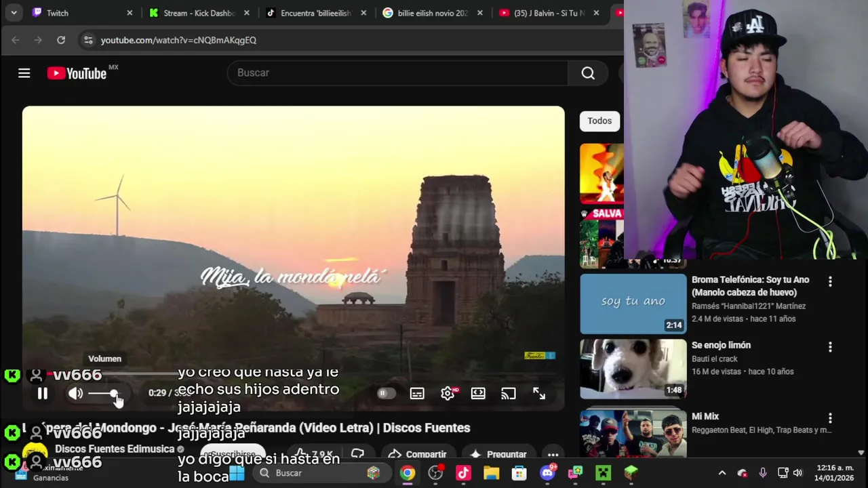Click the YouTube search field Buscar
Screen dimensions: 868x488
click(x=397, y=73)
